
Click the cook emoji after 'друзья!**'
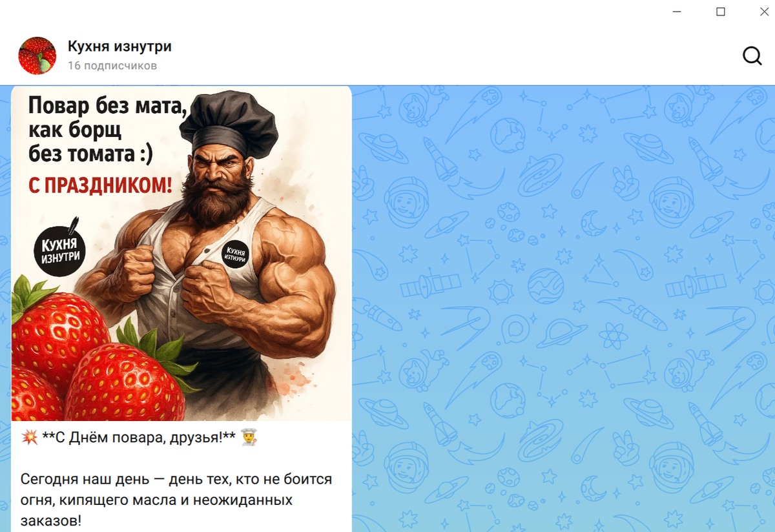[249, 437]
